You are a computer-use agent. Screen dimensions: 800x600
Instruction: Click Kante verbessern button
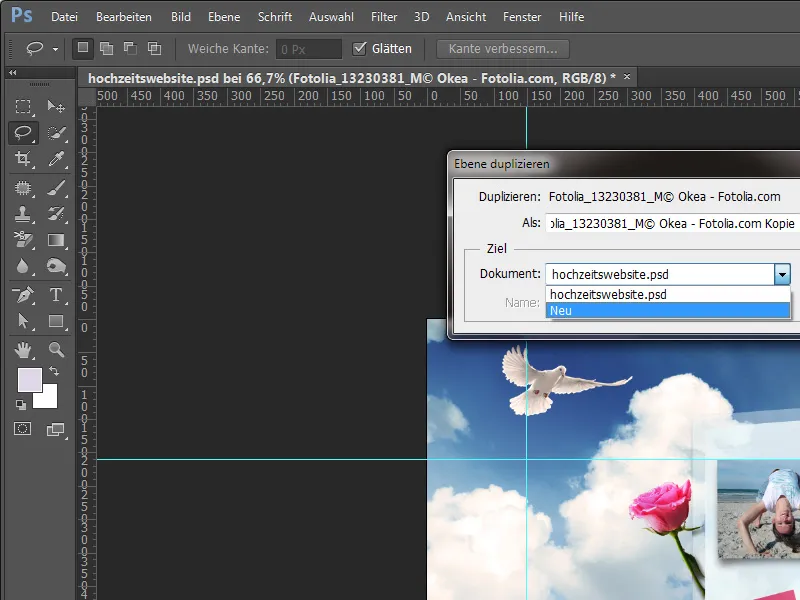pyautogui.click(x=503, y=49)
